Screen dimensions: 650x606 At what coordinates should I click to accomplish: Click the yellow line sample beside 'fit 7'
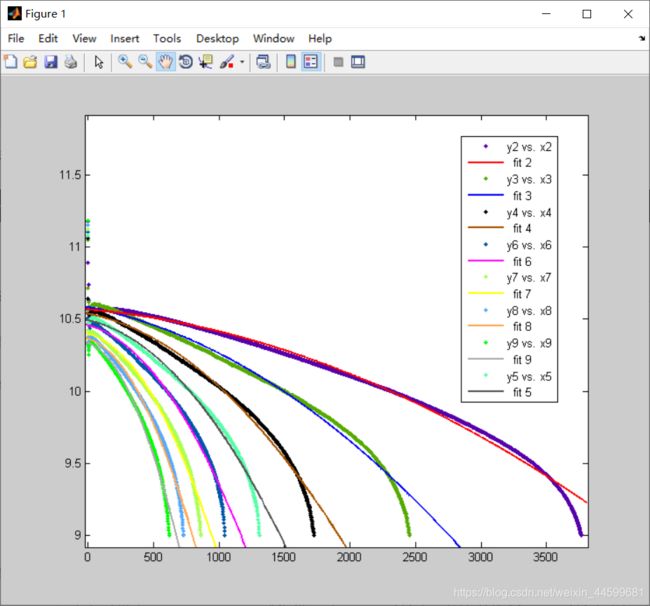pyautogui.click(x=486, y=293)
